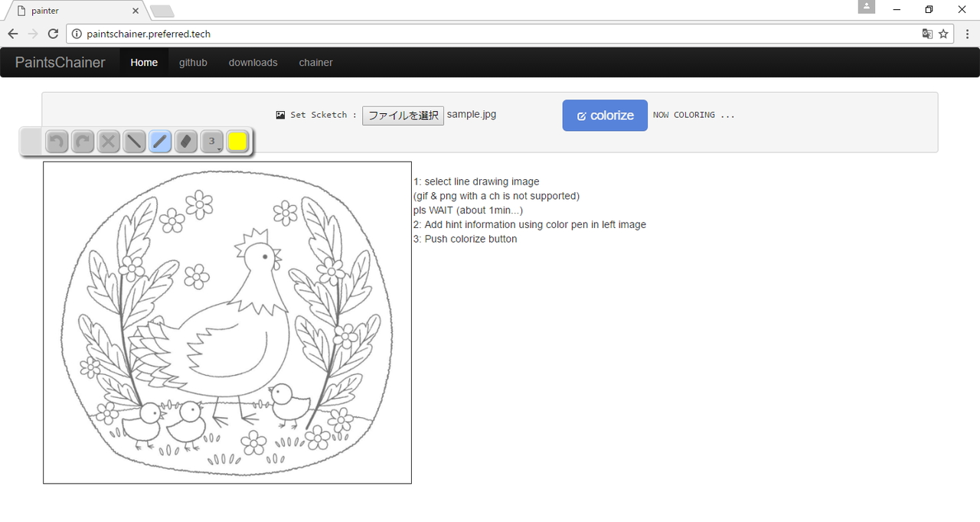Push the colorize button
This screenshot has width=980, height=522.
point(604,115)
